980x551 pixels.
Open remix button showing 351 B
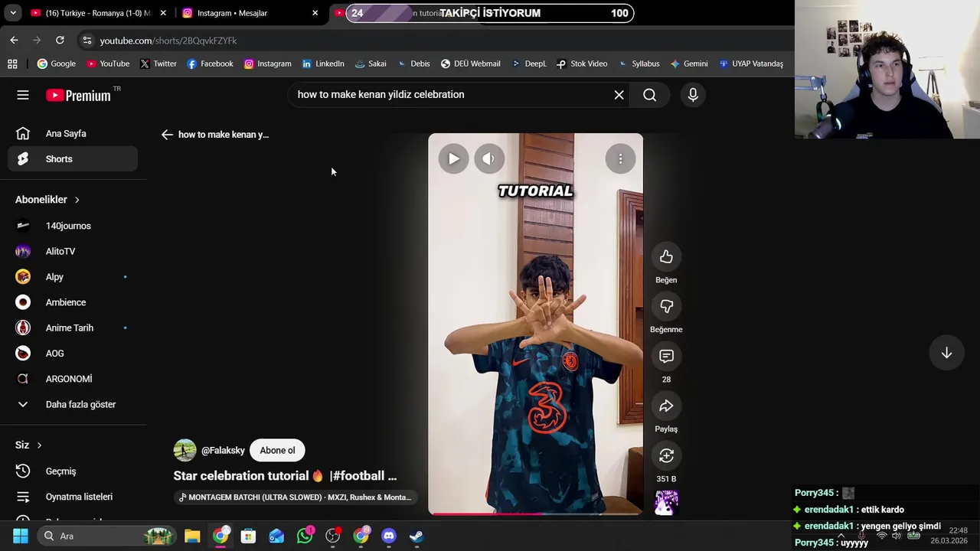tap(666, 456)
